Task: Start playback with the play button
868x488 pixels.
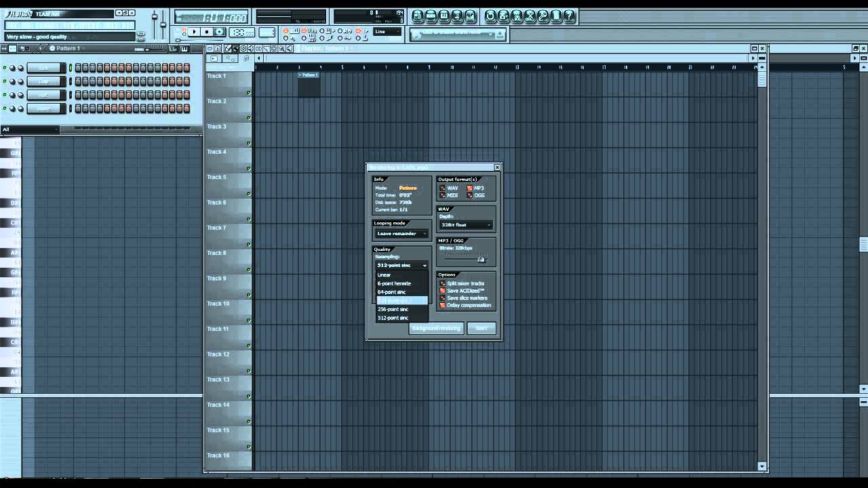Action: pos(194,32)
